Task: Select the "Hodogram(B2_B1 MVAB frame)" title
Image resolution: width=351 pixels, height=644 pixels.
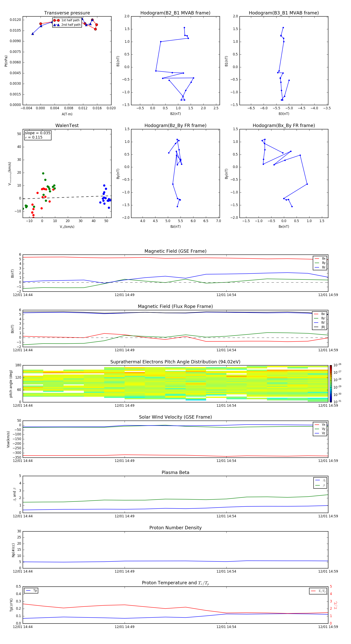Action: click(175, 13)
